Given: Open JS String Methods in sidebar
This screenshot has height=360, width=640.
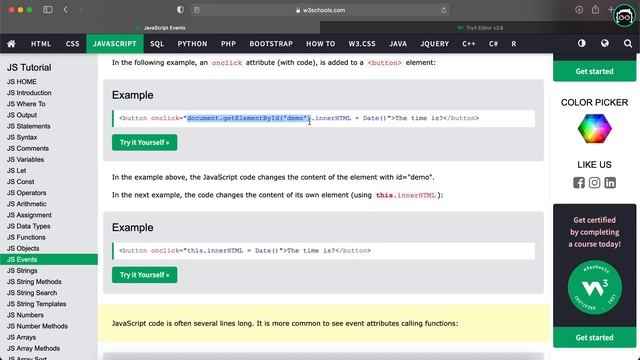Looking at the screenshot, I should 34,282.
